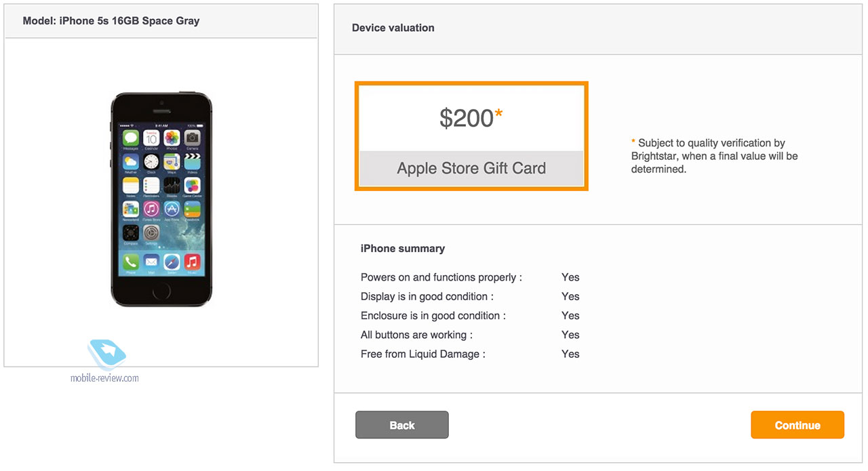The width and height of the screenshot is (868, 471).
Task: Tap the Photos icon on the iPhone screen
Action: (x=172, y=138)
